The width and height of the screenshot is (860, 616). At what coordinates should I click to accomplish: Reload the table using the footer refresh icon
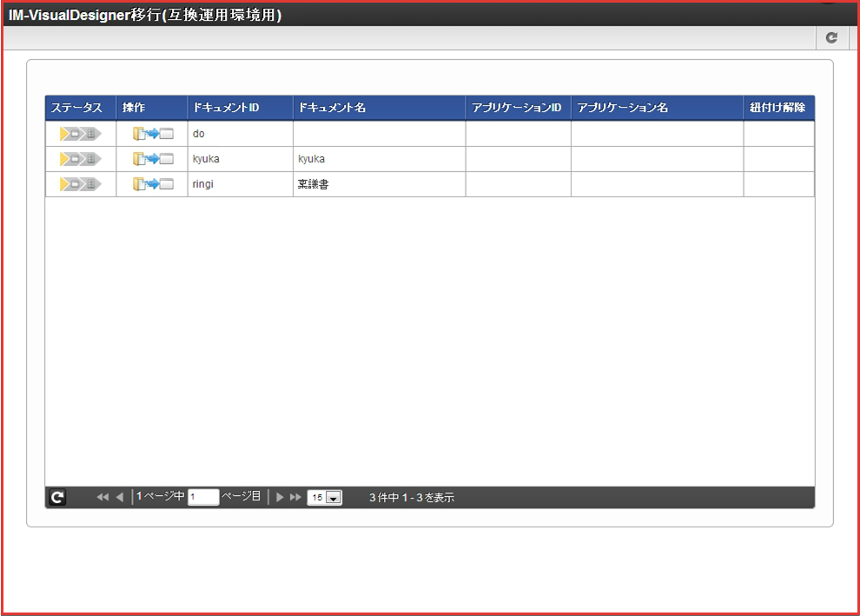[57, 497]
